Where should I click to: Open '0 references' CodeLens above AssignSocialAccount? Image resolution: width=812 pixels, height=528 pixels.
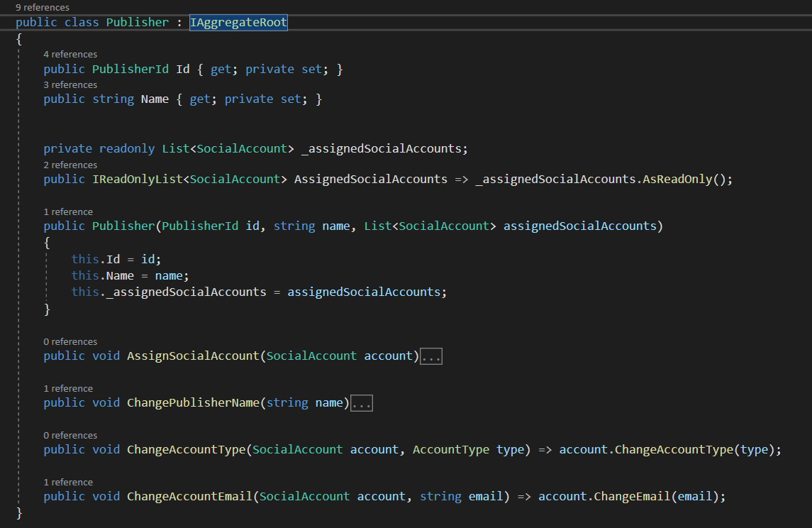(70, 341)
